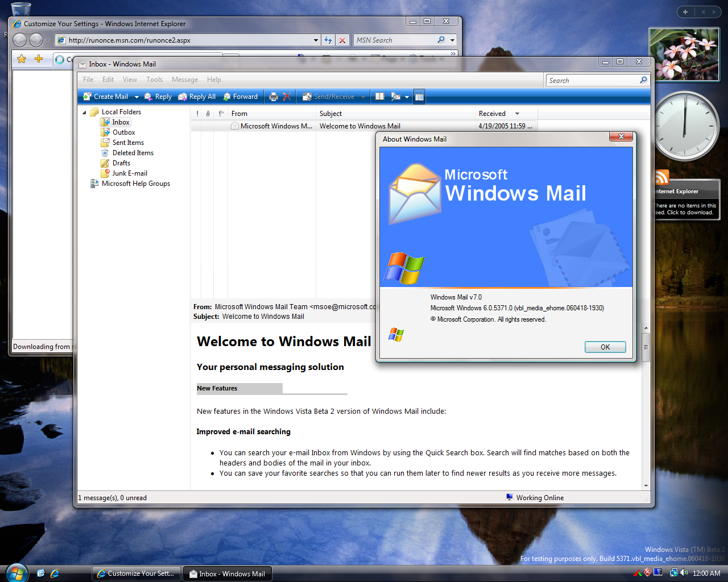Click the Internet Explorer address bar URL
Viewport: 728px width, 582px height.
point(129,40)
